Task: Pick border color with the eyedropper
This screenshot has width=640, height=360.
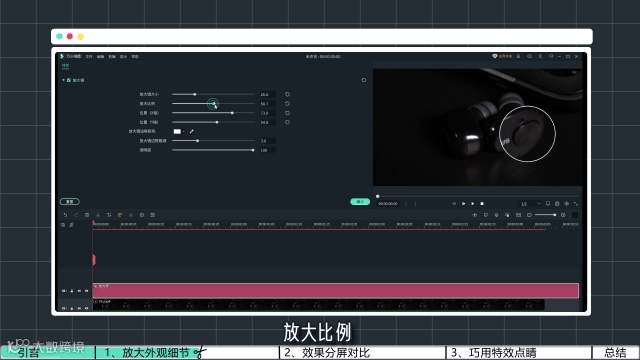Action: click(191, 131)
